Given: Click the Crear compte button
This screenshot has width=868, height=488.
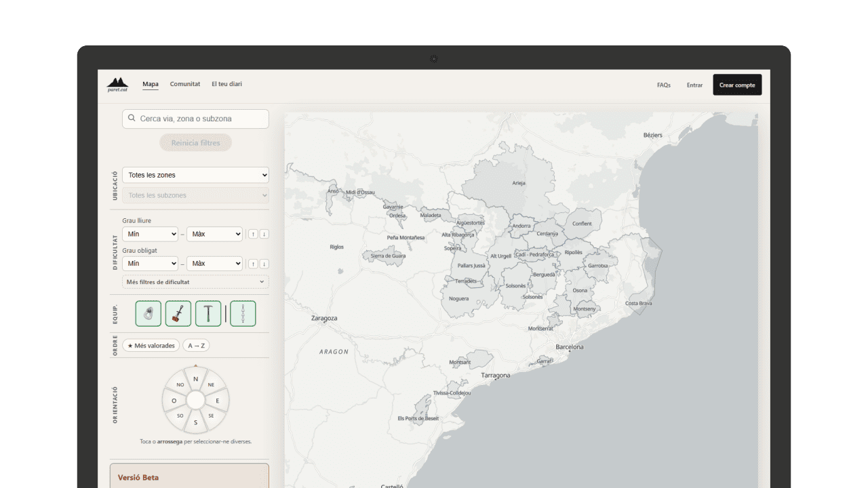Looking at the screenshot, I should (x=737, y=85).
